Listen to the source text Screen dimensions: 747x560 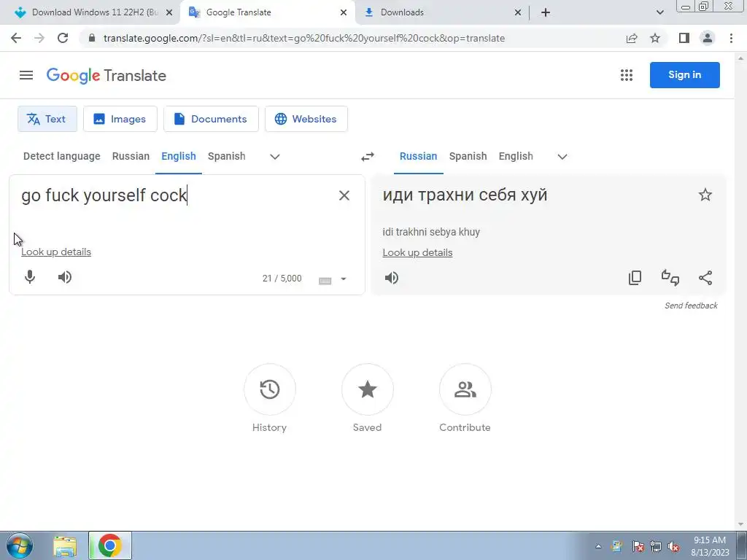[x=65, y=277]
